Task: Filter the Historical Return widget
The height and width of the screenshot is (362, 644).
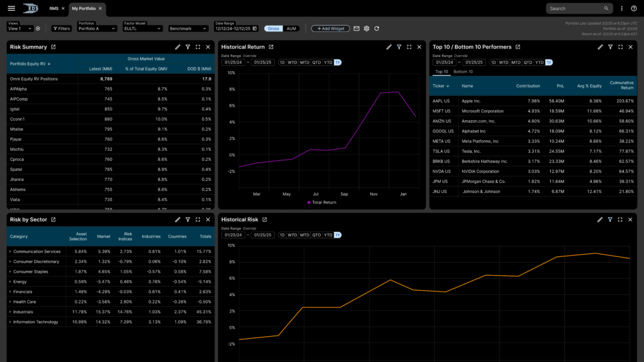Action: click(399, 47)
